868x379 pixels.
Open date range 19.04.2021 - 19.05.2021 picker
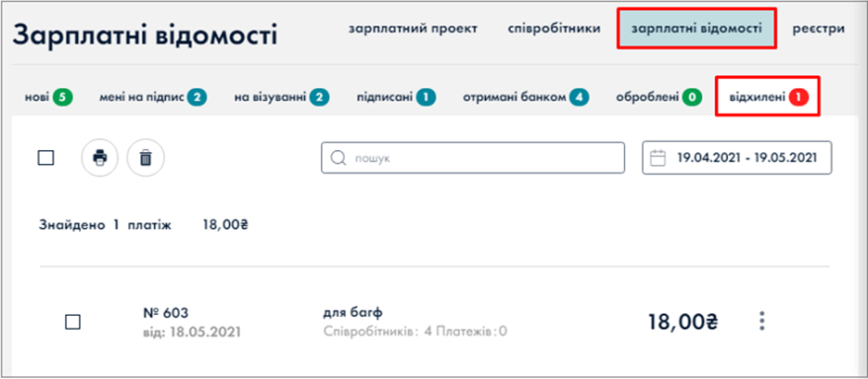(746, 158)
